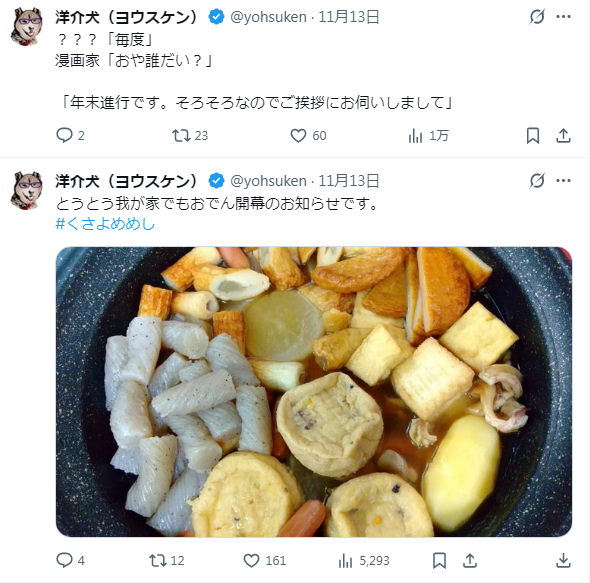
Task: Open @yohsuken profile from second tweet
Action: tap(268, 181)
